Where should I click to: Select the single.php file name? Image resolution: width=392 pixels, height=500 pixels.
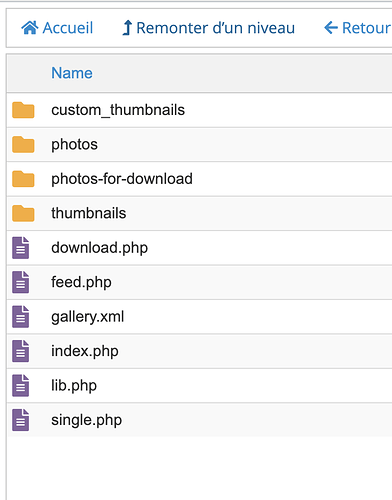(86, 420)
